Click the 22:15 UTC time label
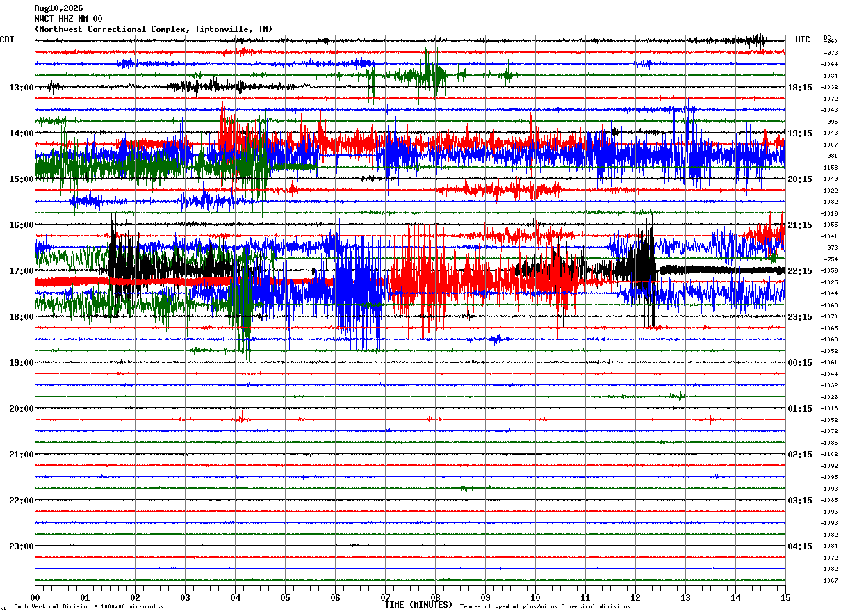Image resolution: width=841 pixels, height=616 pixels. (x=800, y=271)
